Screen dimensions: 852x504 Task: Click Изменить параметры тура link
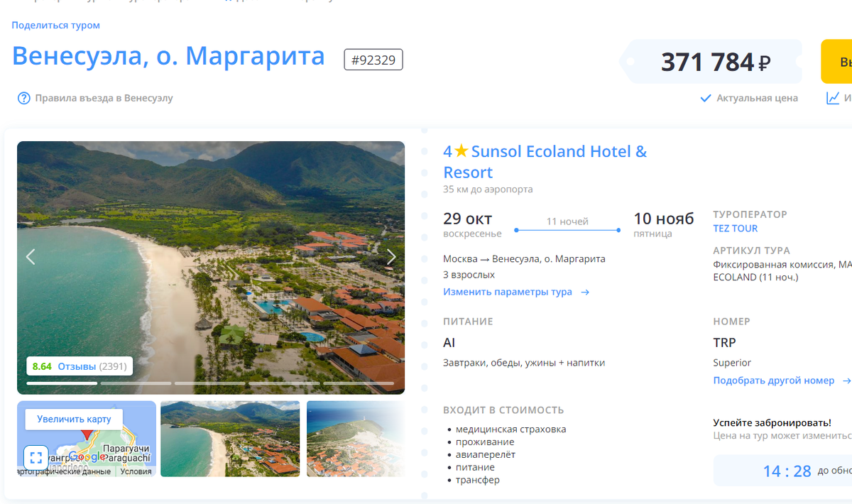[508, 292]
